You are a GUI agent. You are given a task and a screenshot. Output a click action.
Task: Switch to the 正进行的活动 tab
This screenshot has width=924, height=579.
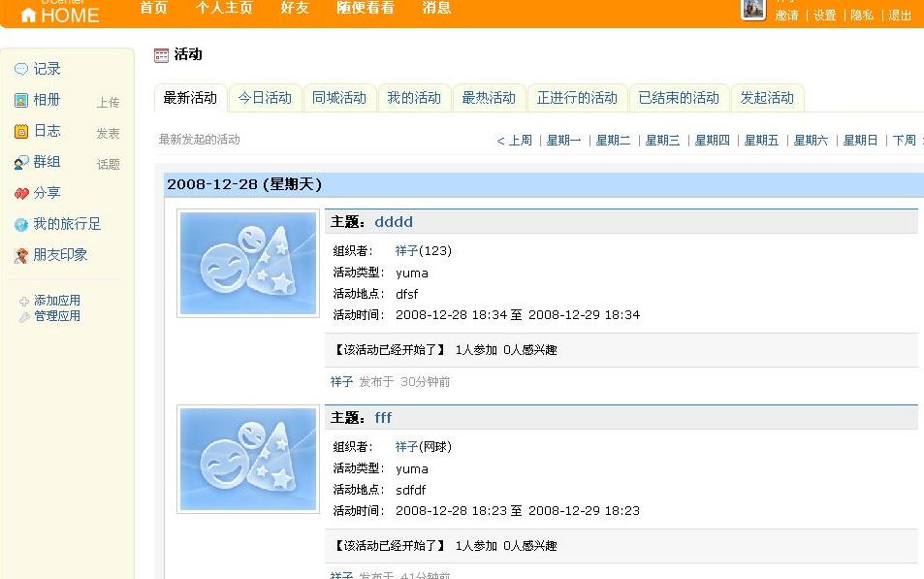click(x=577, y=98)
